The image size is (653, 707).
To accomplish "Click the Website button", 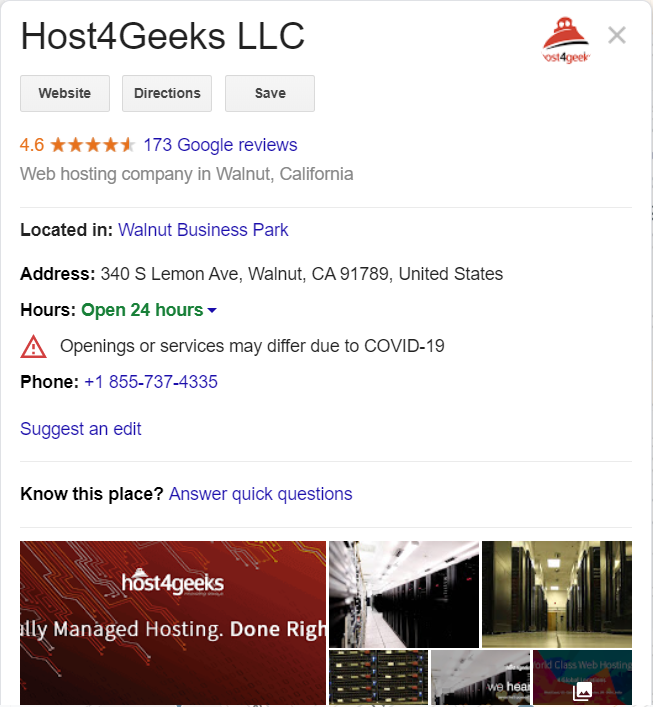I will pyautogui.click(x=65, y=93).
